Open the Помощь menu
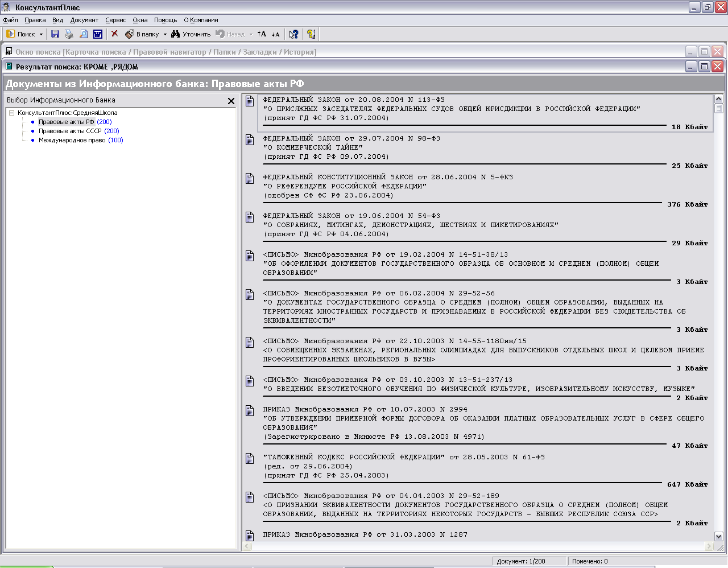The width and height of the screenshot is (728, 568). pyautogui.click(x=166, y=20)
